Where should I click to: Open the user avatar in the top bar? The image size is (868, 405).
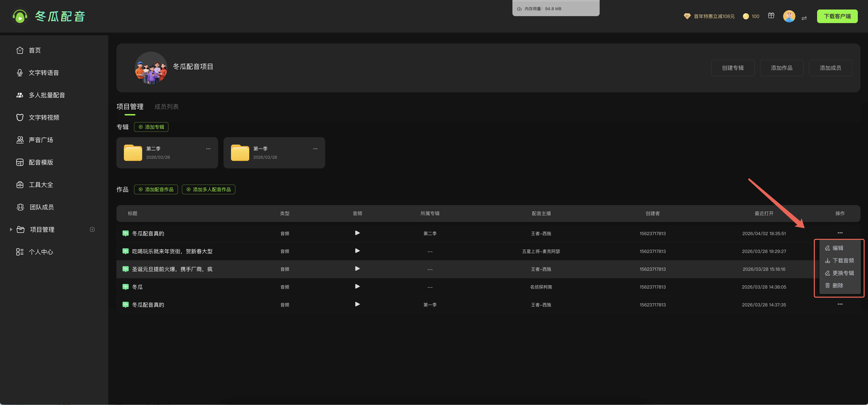pos(789,16)
